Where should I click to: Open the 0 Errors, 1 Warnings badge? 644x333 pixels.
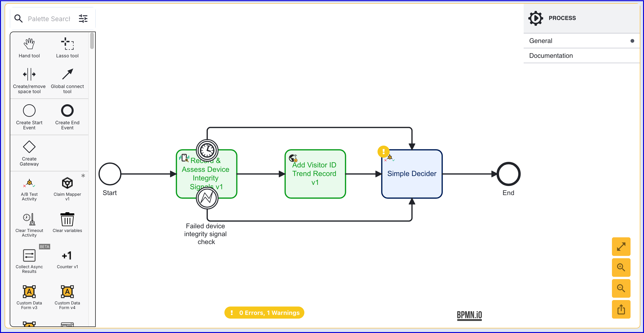click(x=264, y=313)
